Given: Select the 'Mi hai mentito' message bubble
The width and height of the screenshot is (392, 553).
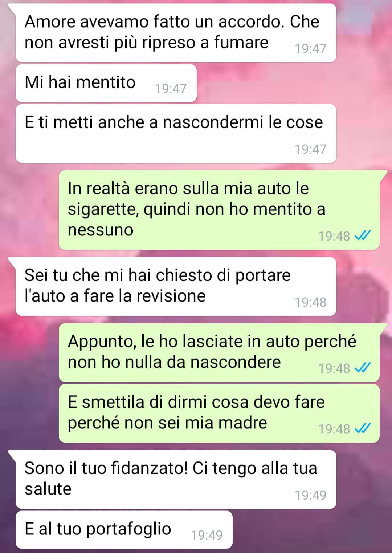Looking at the screenshot, I should [106, 83].
